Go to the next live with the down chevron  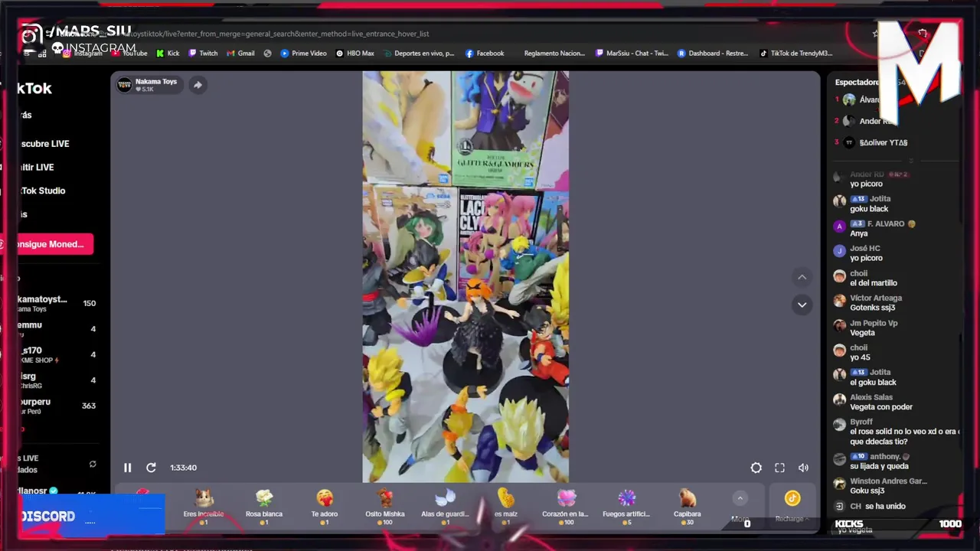802,305
